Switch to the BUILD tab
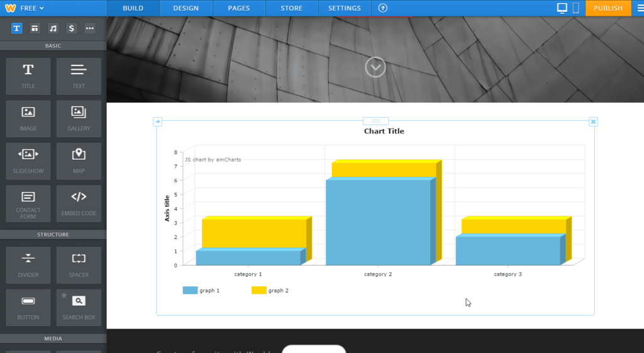 [x=133, y=8]
